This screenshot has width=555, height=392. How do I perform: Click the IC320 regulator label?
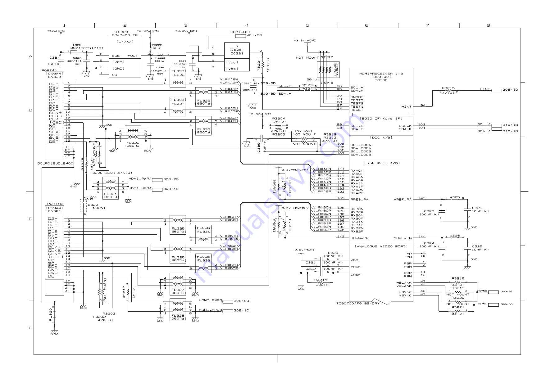pyautogui.click(x=122, y=32)
